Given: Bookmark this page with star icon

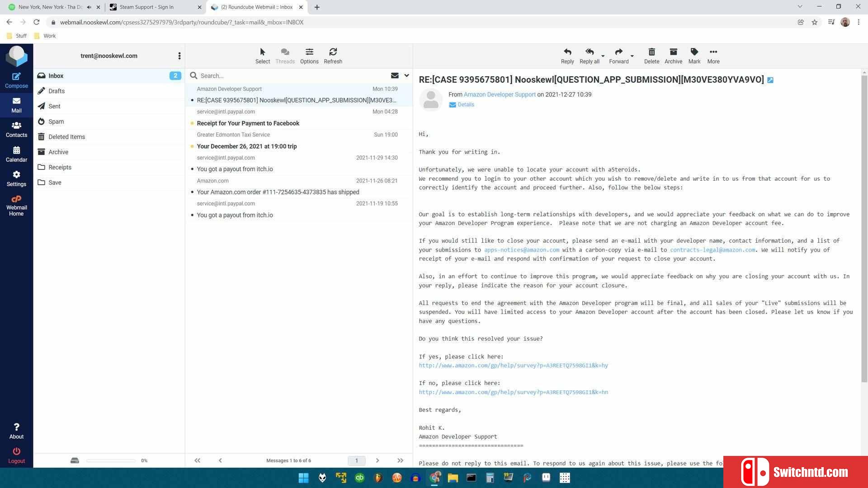Looking at the screenshot, I should (x=814, y=22).
